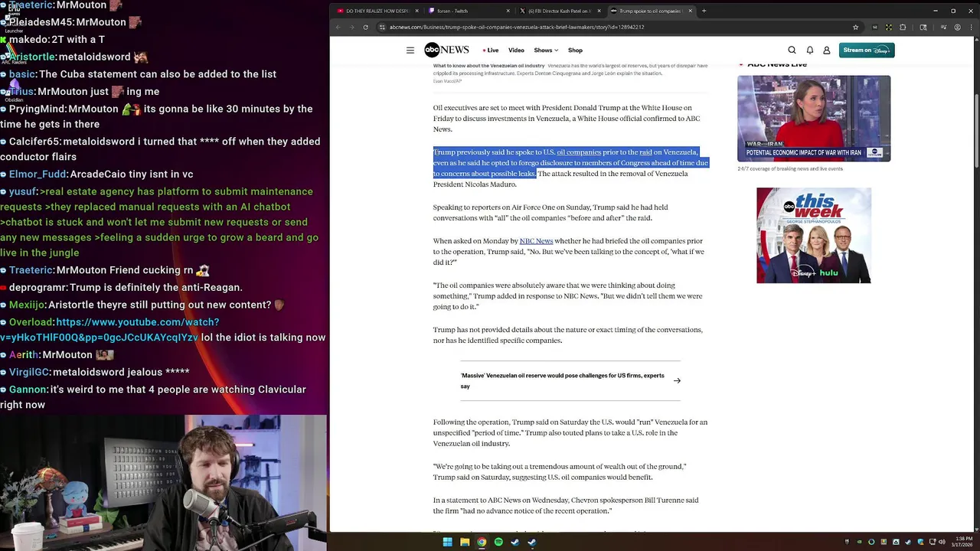Close the forsen - Twitch tab

tap(508, 11)
